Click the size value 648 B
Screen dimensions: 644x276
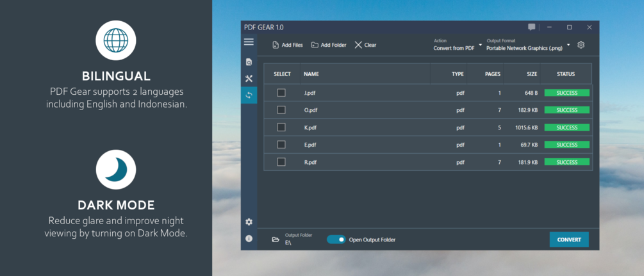tap(531, 93)
